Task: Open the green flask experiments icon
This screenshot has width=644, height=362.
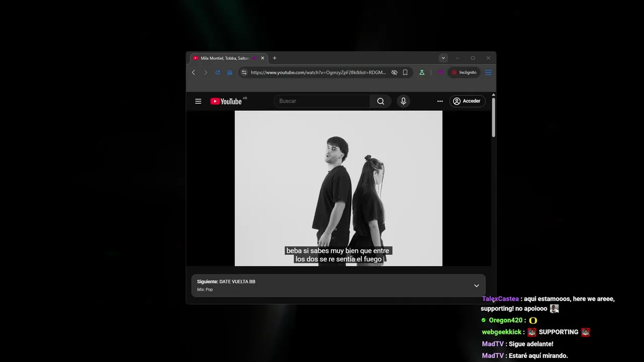Action: 422,72
